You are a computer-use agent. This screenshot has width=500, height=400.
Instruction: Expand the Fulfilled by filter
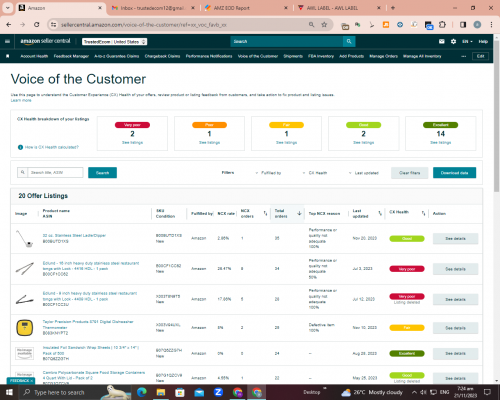pyautogui.click(x=268, y=173)
